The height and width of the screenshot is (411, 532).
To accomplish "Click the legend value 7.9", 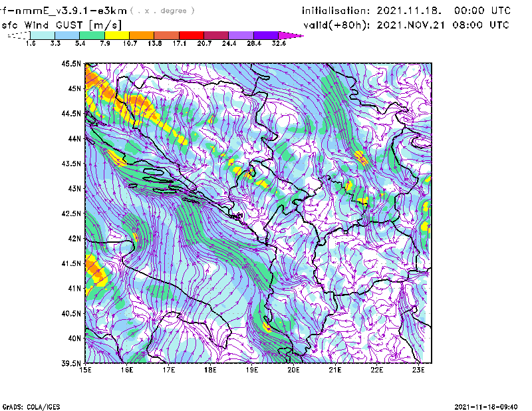I will click(105, 43).
